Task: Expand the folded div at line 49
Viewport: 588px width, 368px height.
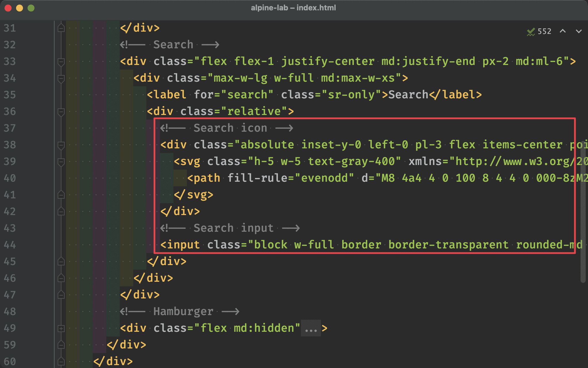Action: [61, 328]
